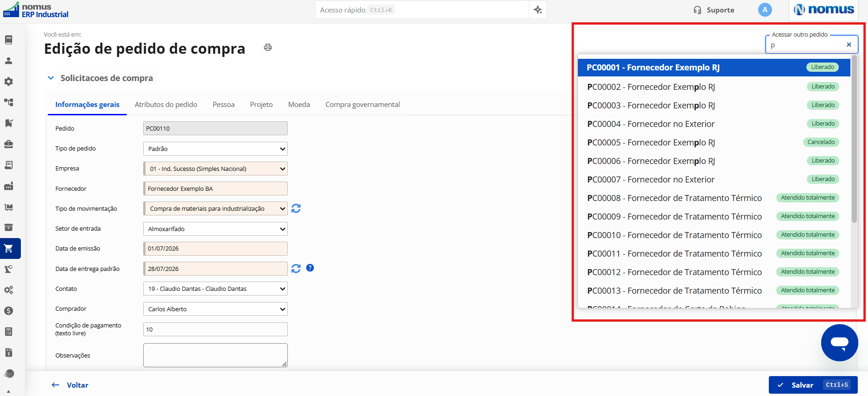Switch to Atributos do pedido tab

(166, 105)
